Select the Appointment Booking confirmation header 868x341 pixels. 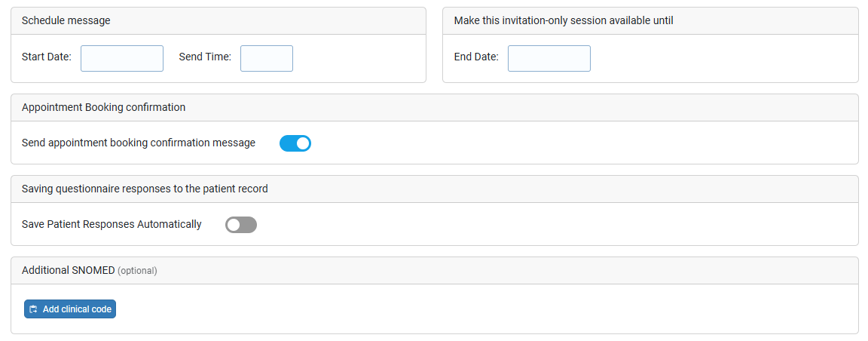pos(103,107)
